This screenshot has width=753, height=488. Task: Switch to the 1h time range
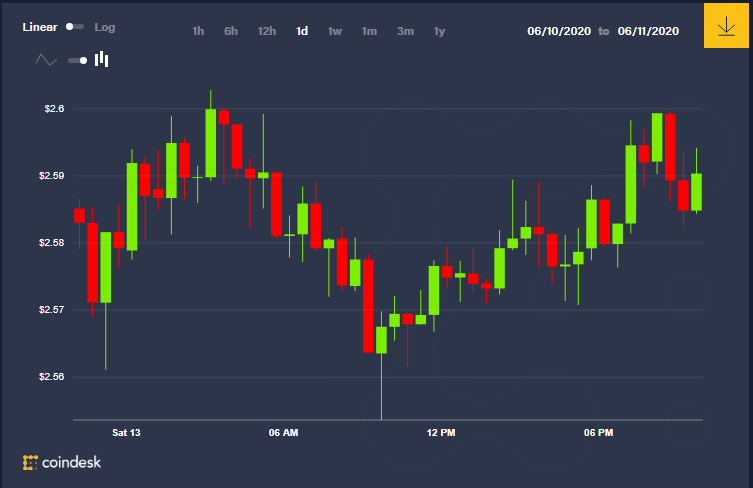click(198, 31)
